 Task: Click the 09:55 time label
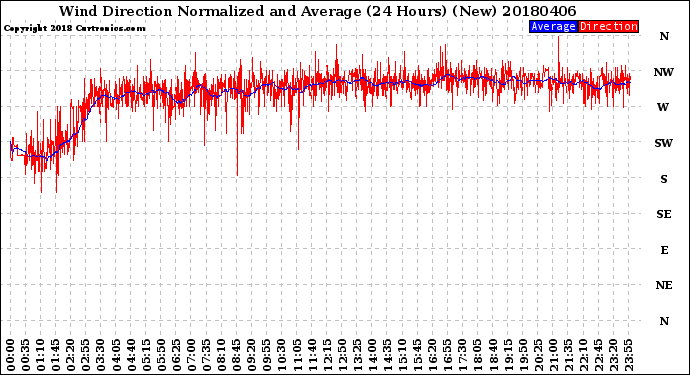(267, 355)
